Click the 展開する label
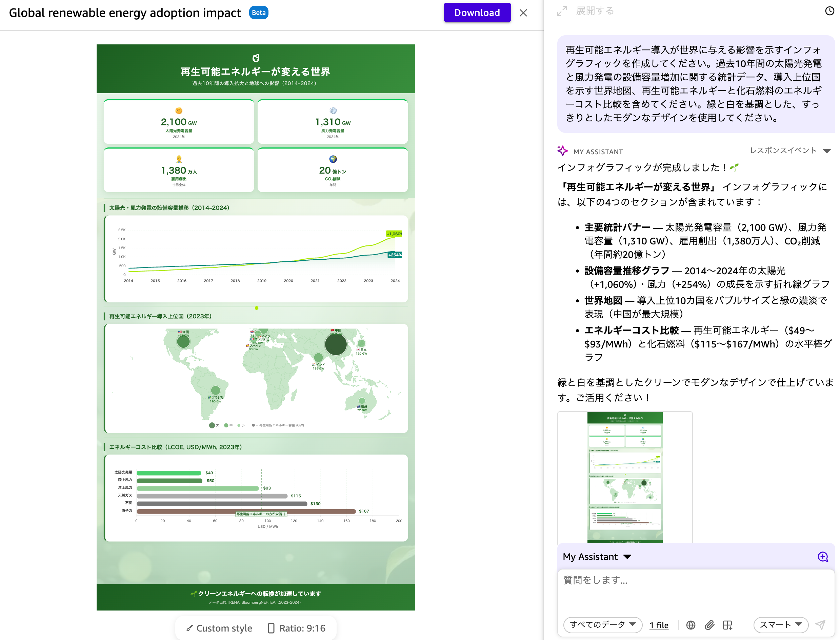The image size is (840, 640). point(594,11)
